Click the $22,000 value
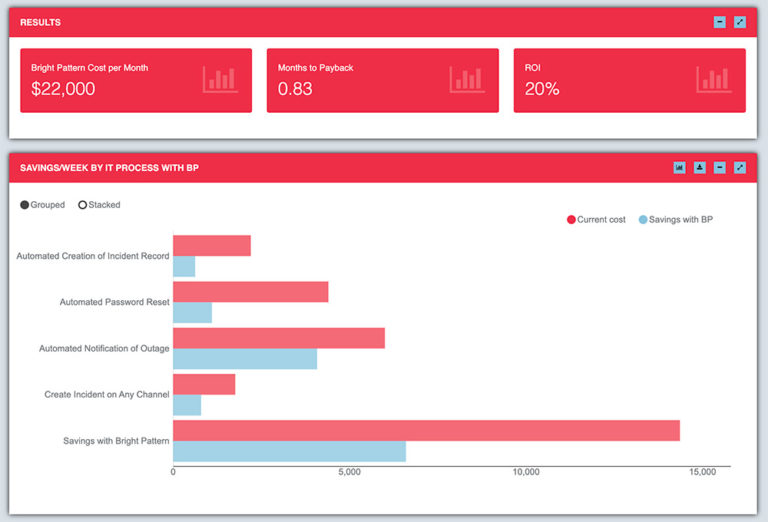The image size is (768, 522). [63, 89]
